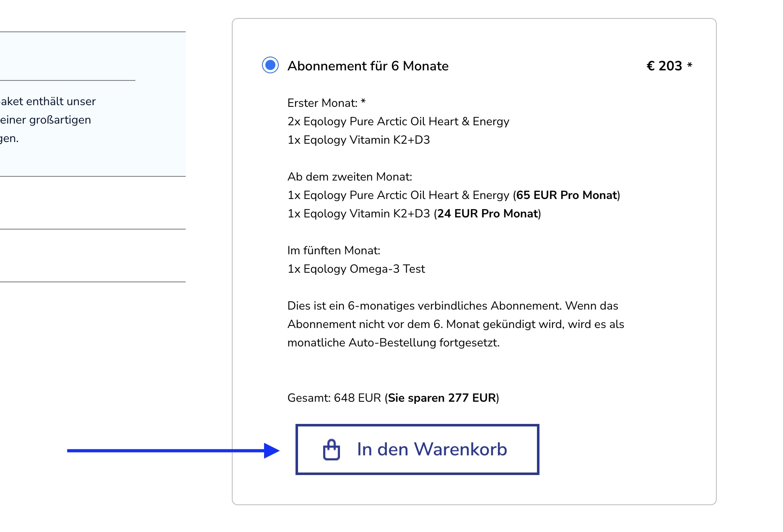
Task: Click the Erster Monat heading
Action: 327,103
